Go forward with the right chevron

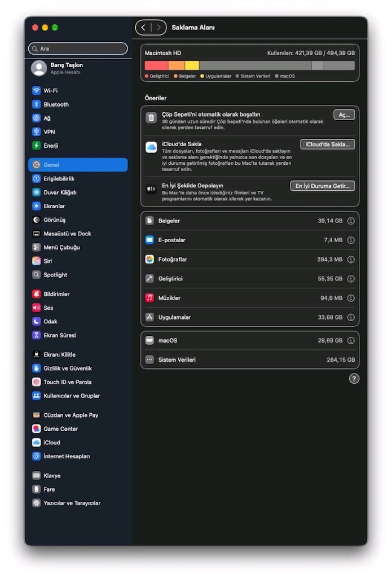click(158, 27)
